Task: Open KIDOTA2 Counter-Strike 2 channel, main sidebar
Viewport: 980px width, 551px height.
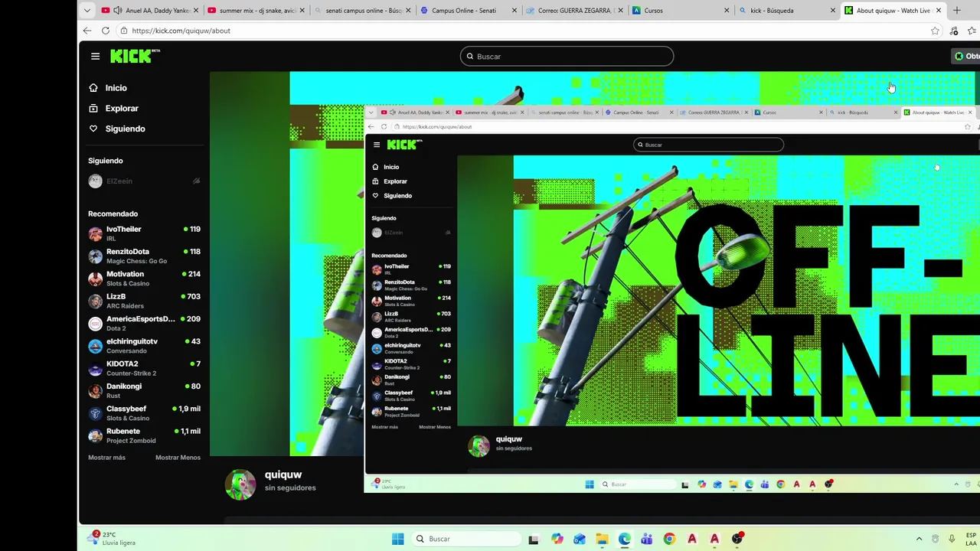Action: 144,368
